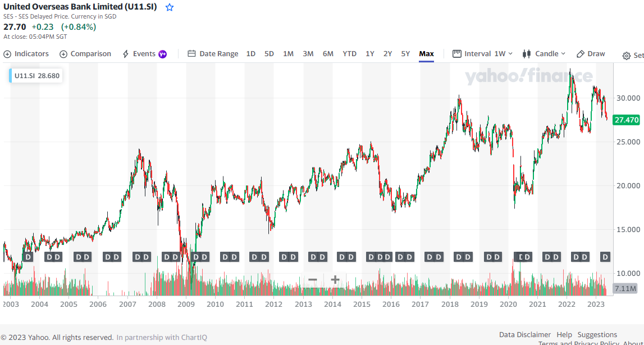
Task: Open chart settings gear icon
Action: click(x=627, y=56)
